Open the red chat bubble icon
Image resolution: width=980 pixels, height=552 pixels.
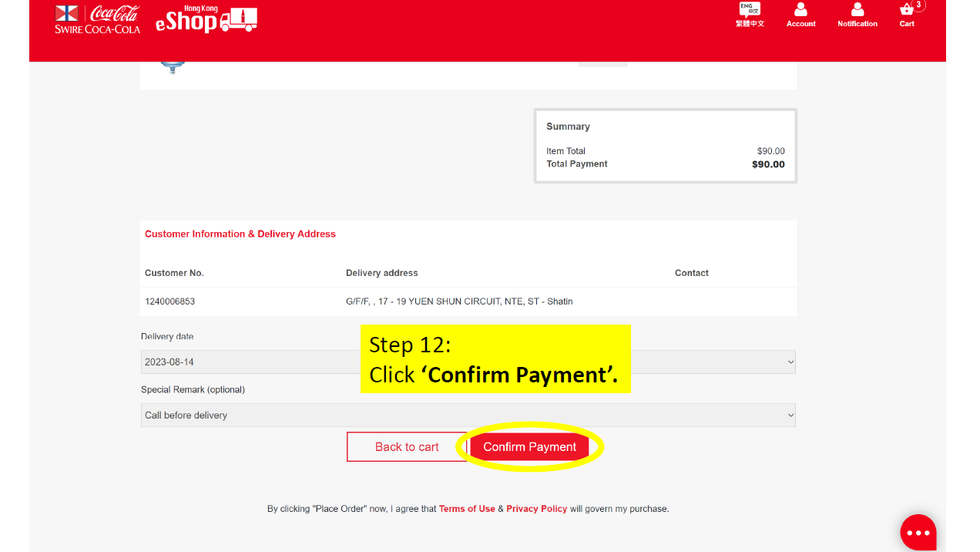918,532
